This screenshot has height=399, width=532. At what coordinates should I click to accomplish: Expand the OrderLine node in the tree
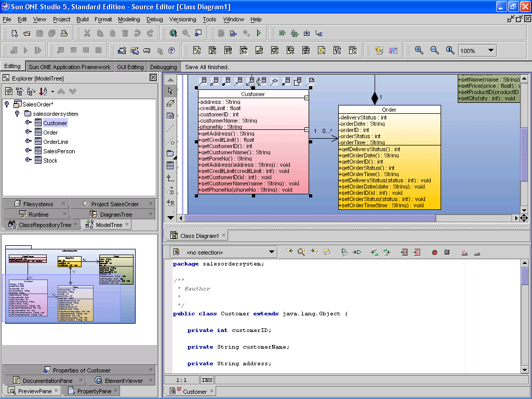pos(29,141)
